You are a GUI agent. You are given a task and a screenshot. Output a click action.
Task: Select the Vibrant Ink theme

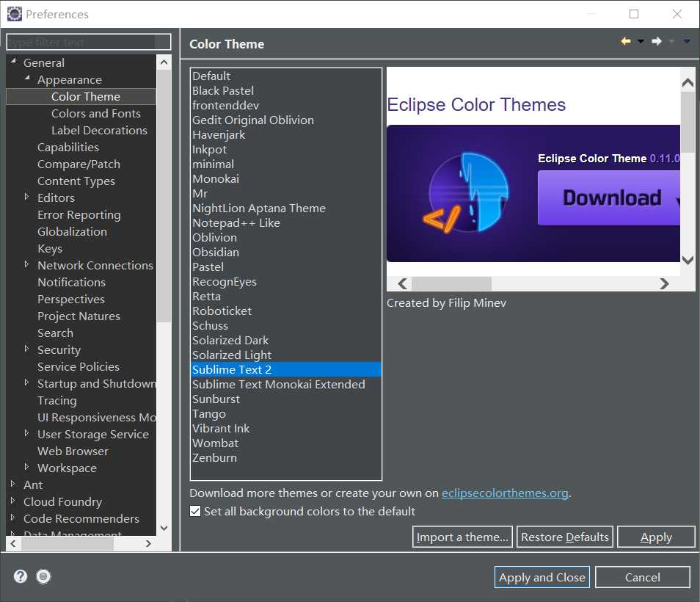click(x=285, y=428)
